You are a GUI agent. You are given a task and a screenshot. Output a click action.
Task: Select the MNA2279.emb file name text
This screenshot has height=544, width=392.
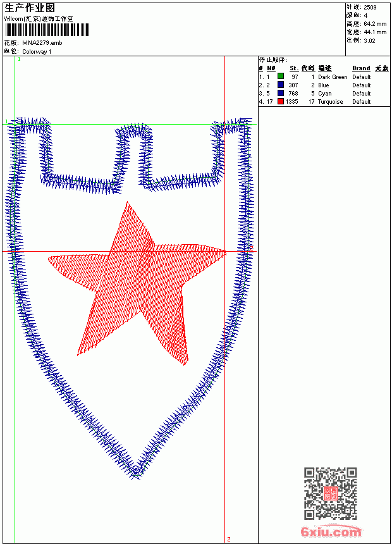42,43
